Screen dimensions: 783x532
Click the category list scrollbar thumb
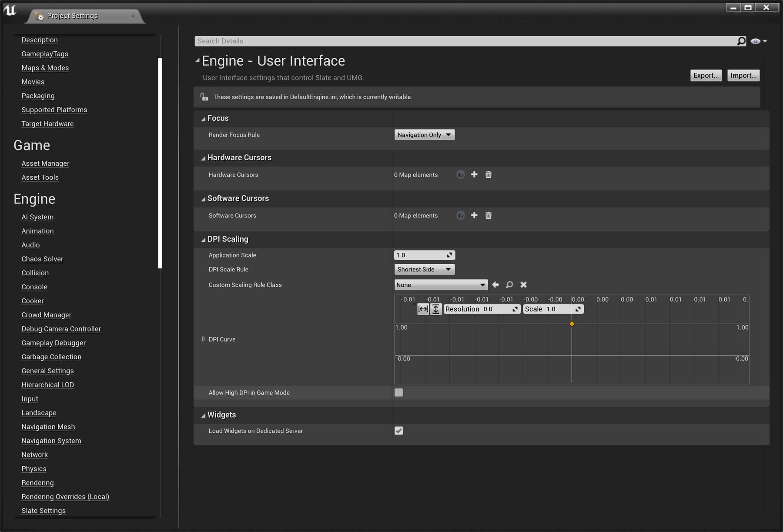coord(160,163)
